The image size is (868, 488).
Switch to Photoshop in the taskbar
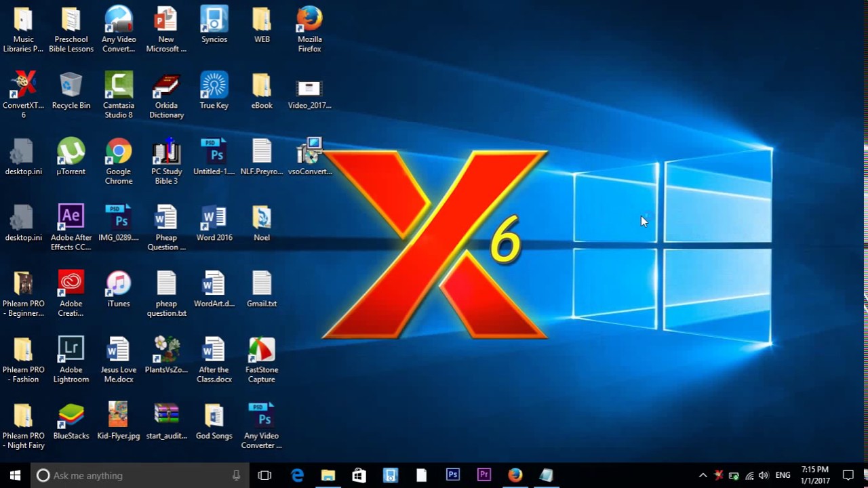point(453,475)
